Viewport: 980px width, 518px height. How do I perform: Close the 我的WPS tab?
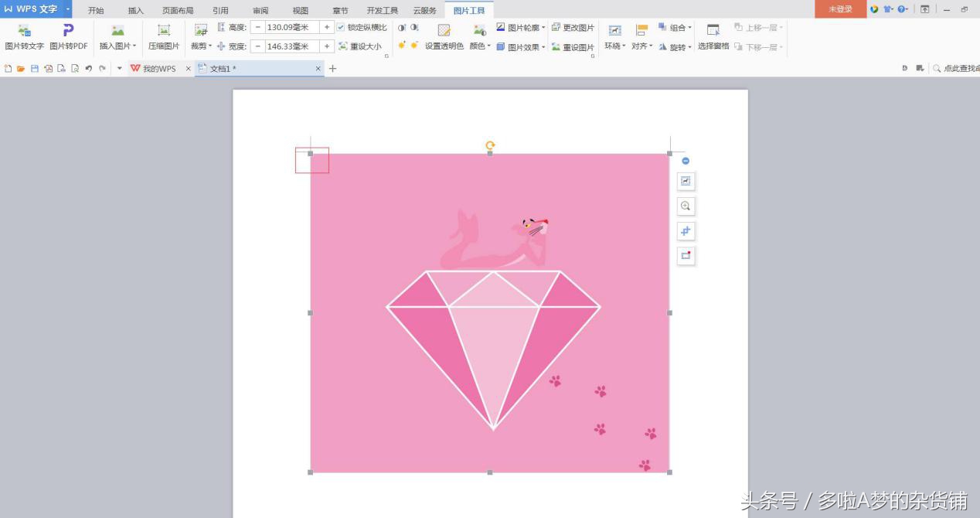188,69
